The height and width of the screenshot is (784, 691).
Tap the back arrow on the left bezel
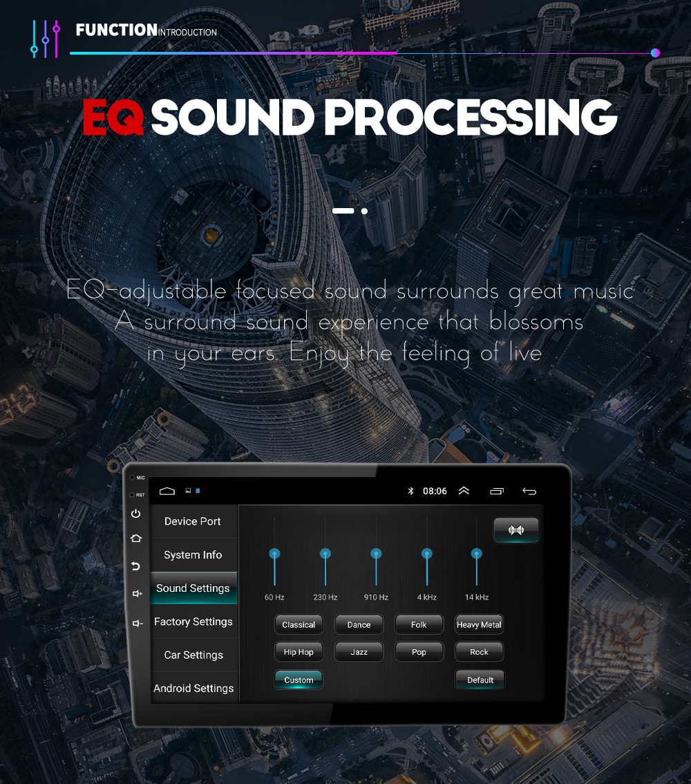click(x=135, y=566)
